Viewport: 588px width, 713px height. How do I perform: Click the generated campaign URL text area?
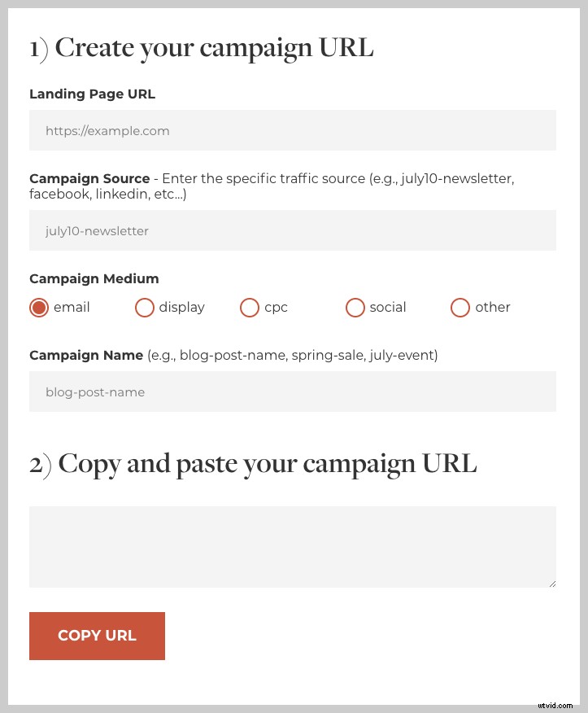pyautogui.click(x=293, y=546)
